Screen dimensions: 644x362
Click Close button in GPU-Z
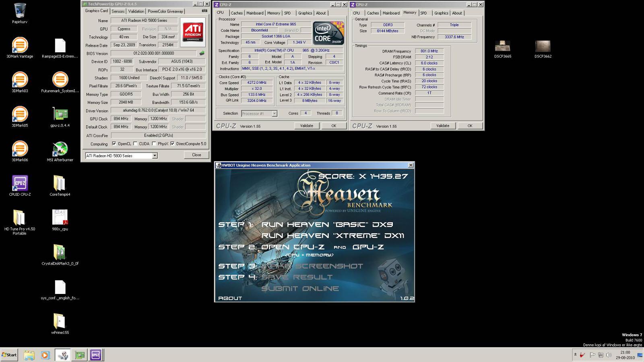tap(196, 155)
